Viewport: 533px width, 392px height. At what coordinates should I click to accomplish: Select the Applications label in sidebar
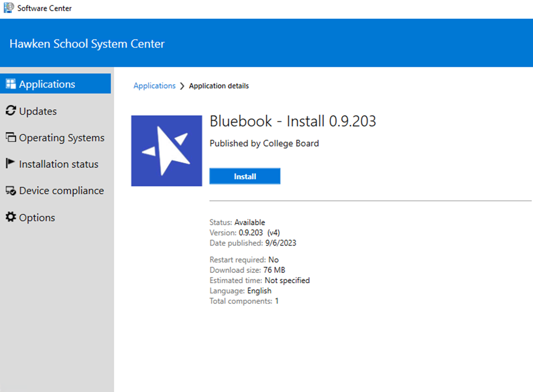click(x=47, y=84)
